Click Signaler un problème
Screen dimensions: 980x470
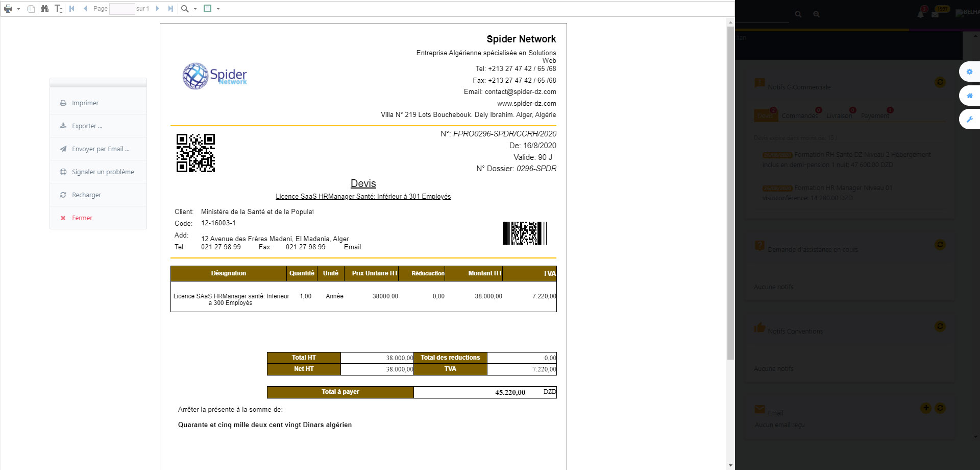tap(98, 172)
